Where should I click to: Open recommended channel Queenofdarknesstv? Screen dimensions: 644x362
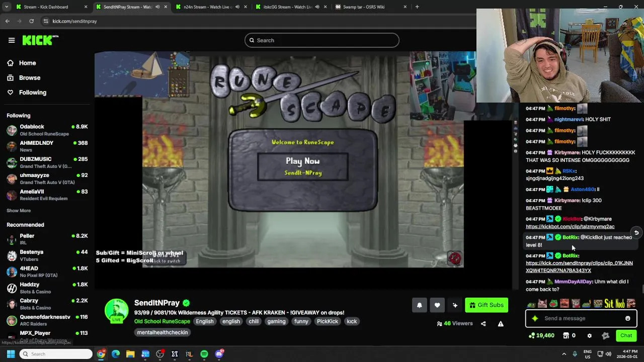point(47,320)
